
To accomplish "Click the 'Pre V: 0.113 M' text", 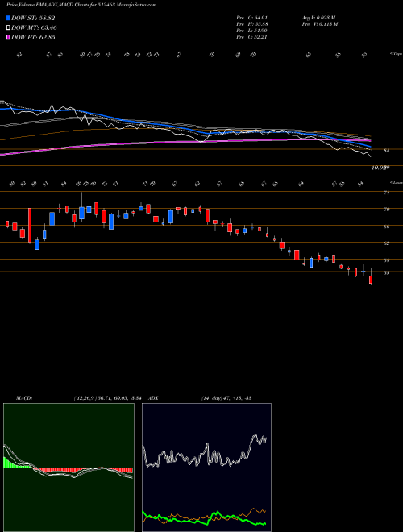I will click(x=320, y=24).
